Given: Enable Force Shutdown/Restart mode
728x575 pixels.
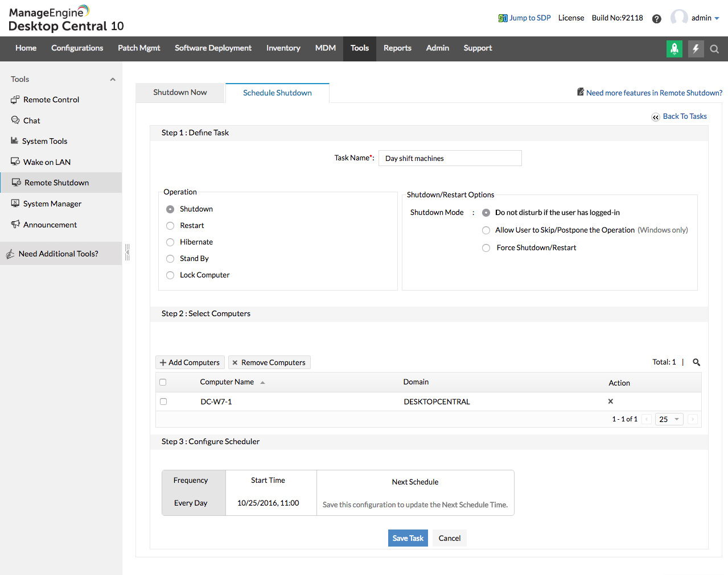Looking at the screenshot, I should (x=486, y=247).
